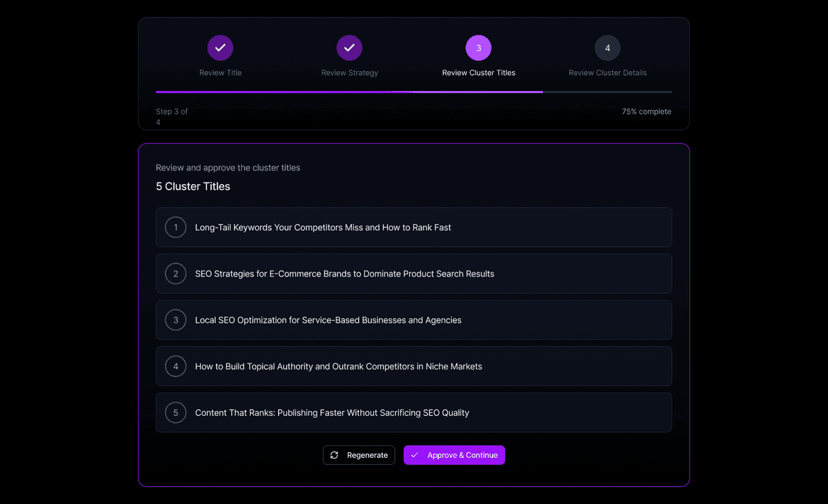
Task: Click the checkmark icon in Approve & Continue
Action: 415,455
